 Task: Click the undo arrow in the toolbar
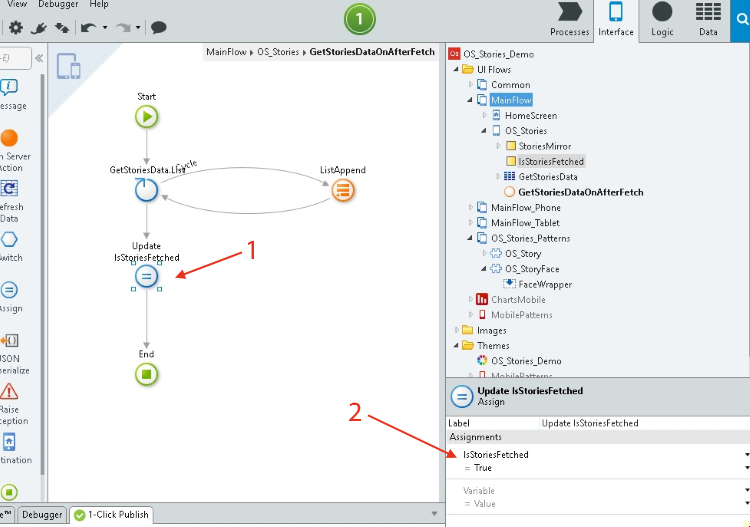coord(87,28)
